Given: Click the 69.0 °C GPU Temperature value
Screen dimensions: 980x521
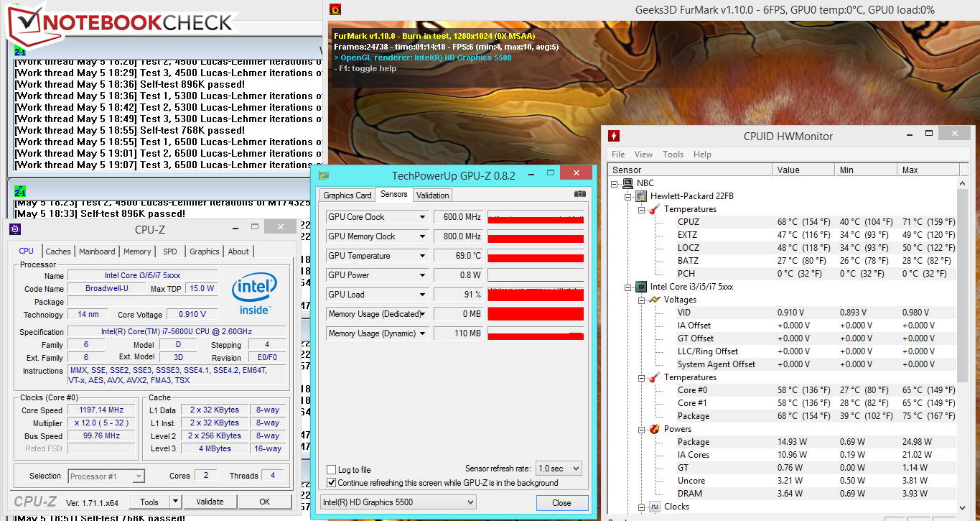Looking at the screenshot, I should (458, 256).
